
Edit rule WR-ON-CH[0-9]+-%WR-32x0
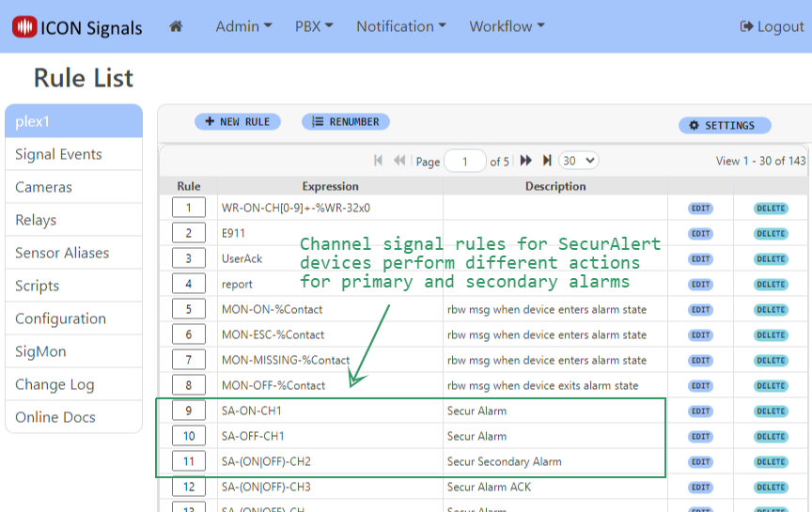[700, 209]
